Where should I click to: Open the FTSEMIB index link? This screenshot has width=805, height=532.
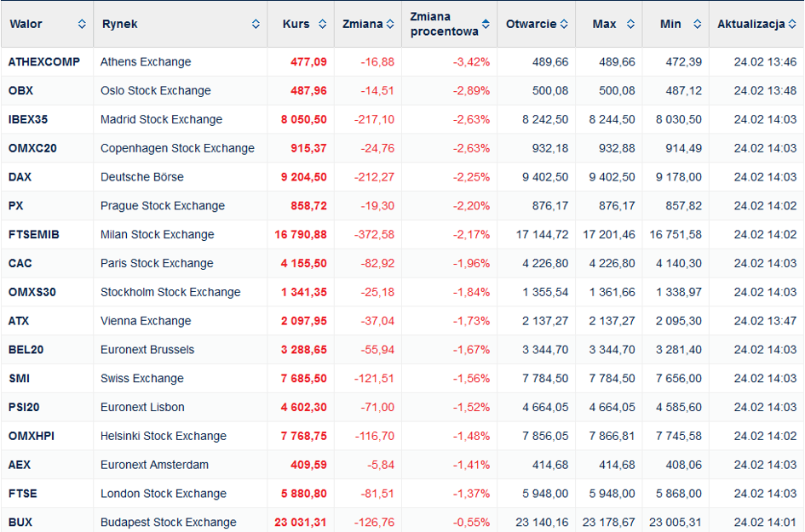tap(34, 234)
